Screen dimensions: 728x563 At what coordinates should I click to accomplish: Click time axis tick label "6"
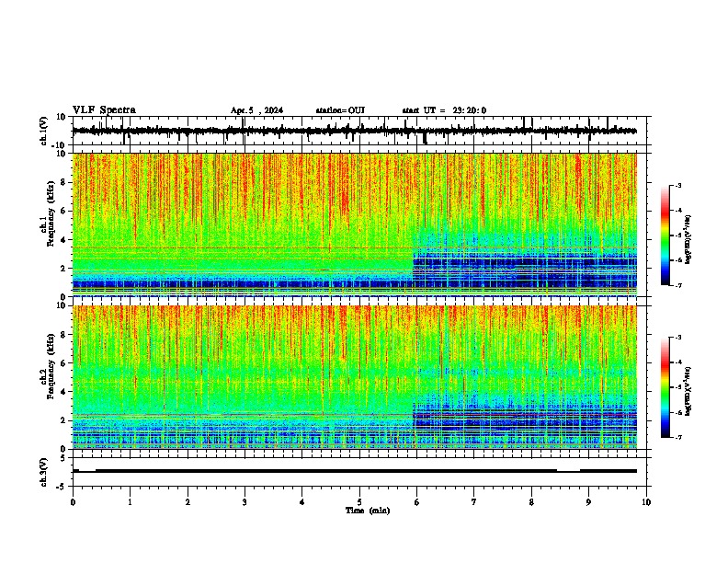coord(417,502)
